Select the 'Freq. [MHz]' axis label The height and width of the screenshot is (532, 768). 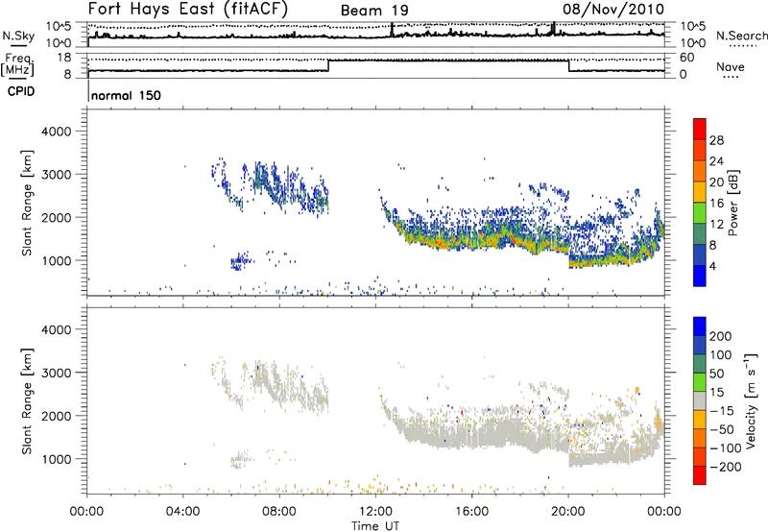pos(19,65)
